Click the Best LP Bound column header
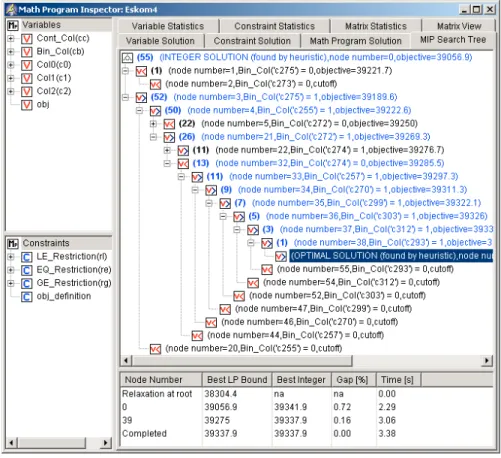 coord(237,380)
